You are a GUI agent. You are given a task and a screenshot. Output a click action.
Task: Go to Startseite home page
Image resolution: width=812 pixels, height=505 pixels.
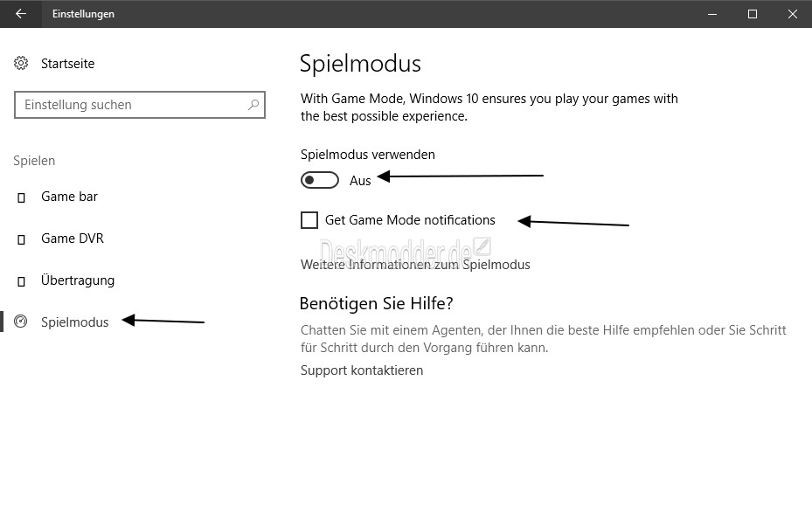[68, 64]
